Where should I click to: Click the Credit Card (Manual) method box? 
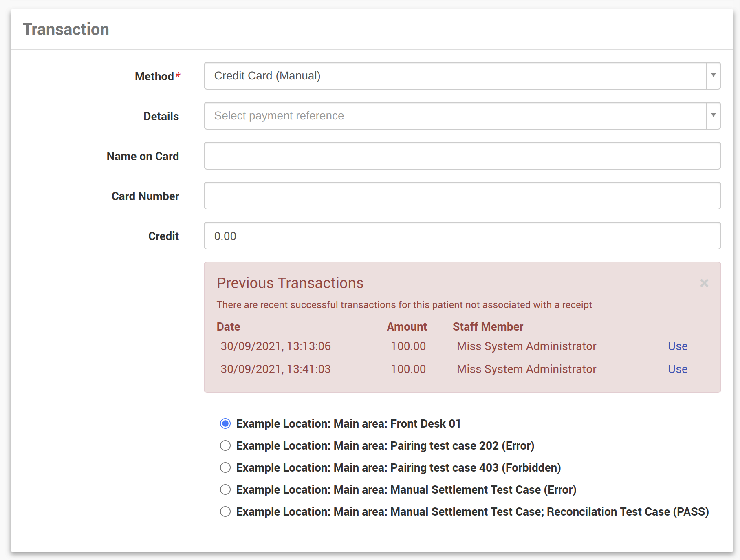pyautogui.click(x=454, y=76)
